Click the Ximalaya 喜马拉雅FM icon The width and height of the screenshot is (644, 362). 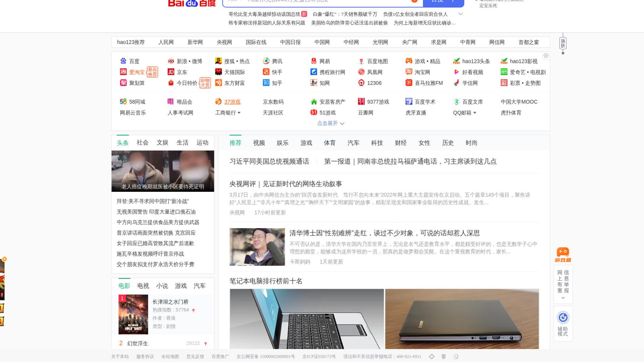coord(409,83)
